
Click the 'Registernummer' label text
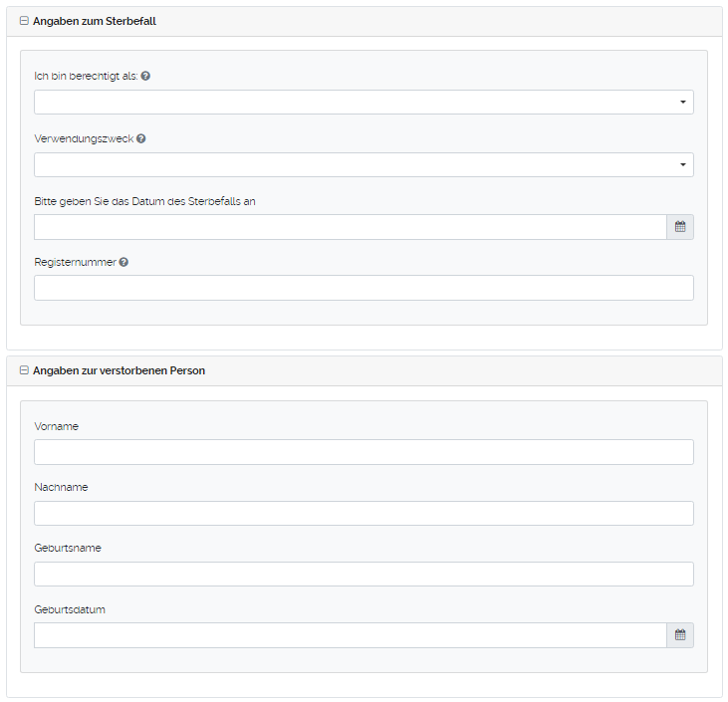point(75,263)
